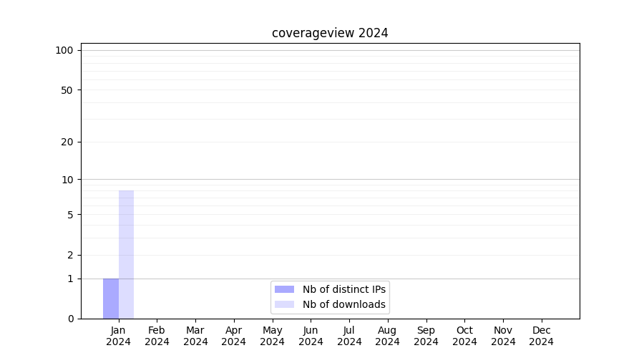Select the y-axis tick label 5
The width and height of the screenshot is (644, 358).
70,215
